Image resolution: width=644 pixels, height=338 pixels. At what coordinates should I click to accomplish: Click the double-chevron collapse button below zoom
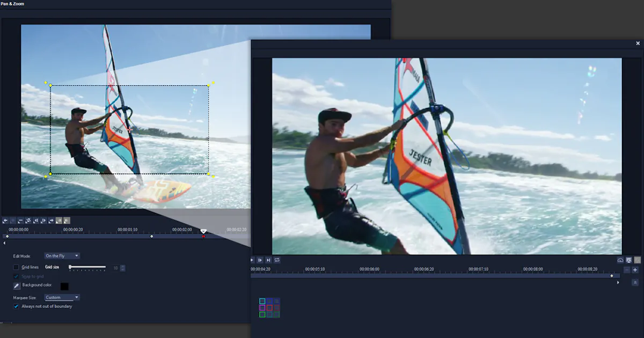[635, 282]
